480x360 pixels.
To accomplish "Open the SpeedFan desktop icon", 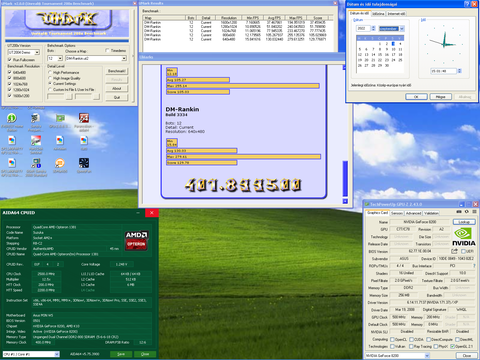I will [x=84, y=163].
